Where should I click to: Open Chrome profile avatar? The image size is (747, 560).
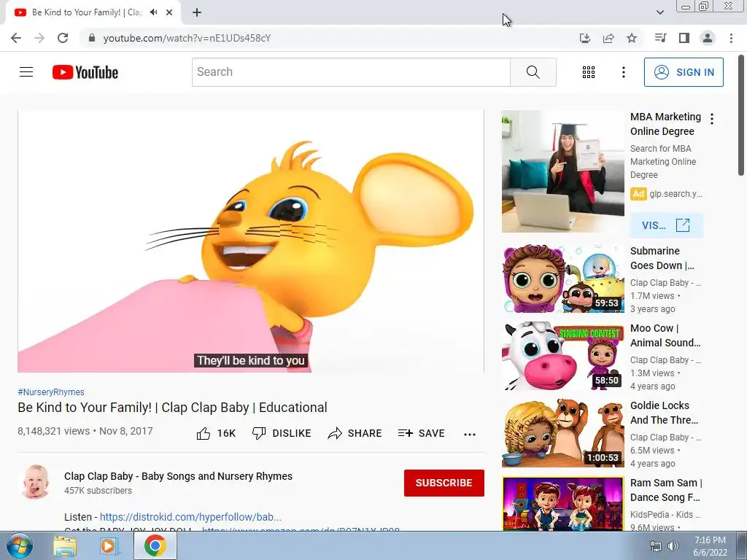click(708, 38)
